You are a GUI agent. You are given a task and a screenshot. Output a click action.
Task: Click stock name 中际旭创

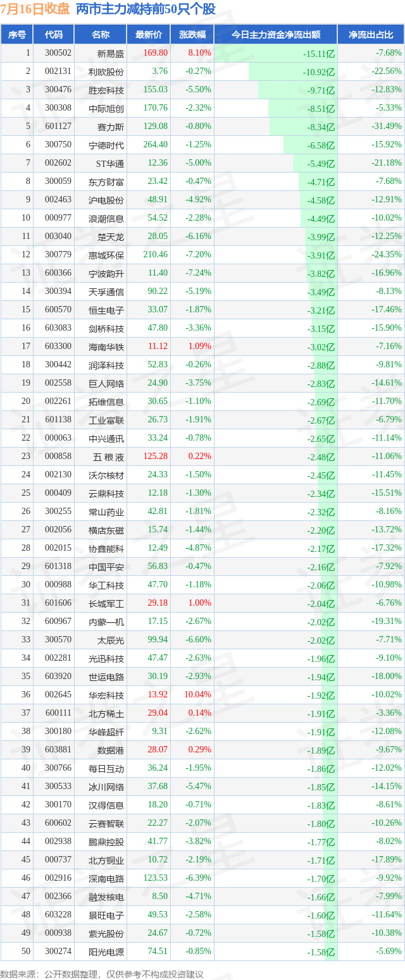coord(106,109)
